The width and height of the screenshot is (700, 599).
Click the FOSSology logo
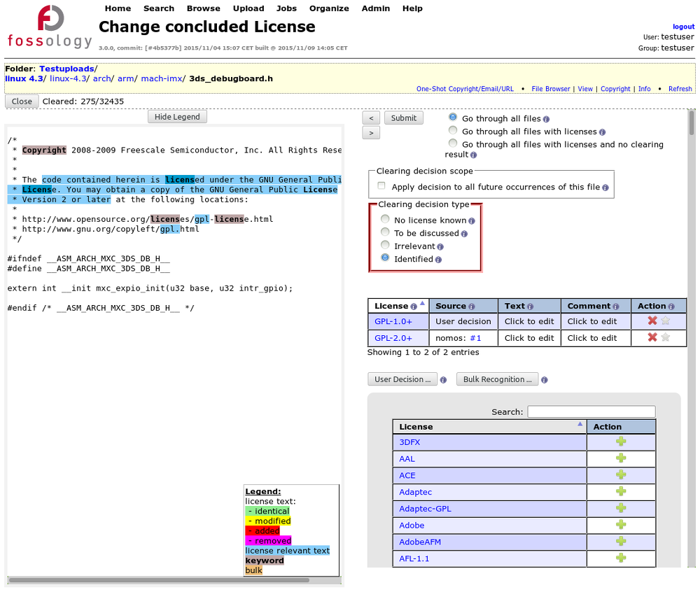(49, 28)
